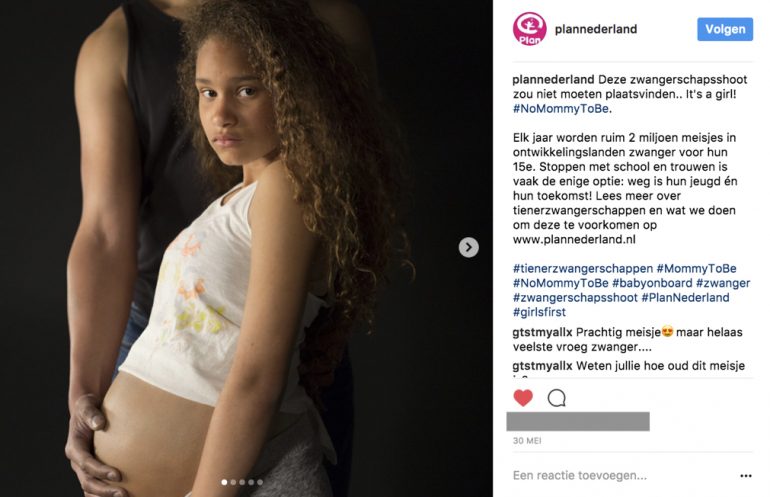Open the three-dot more options menu
Image resolution: width=770 pixels, height=497 pixels.
745,475
